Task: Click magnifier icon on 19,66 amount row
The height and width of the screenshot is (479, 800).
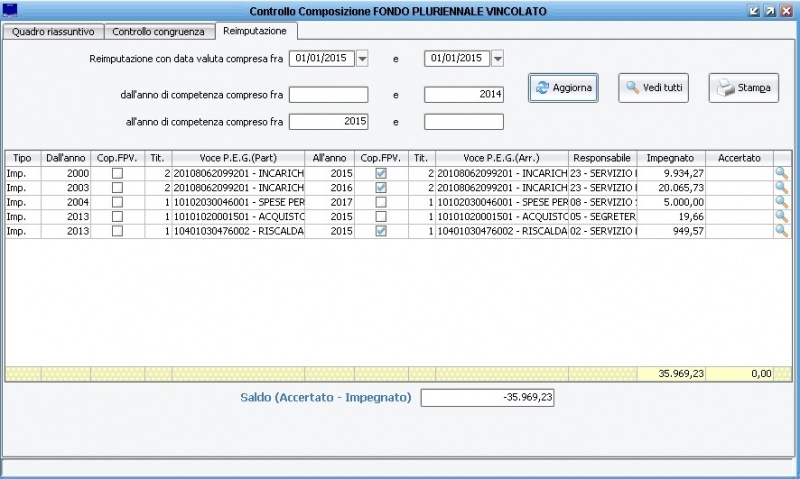Action: pos(781,216)
